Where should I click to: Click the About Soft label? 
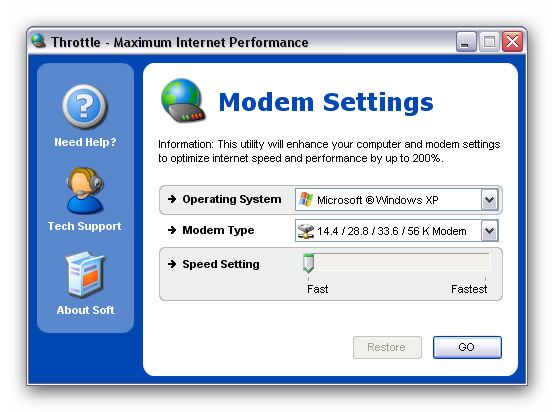click(x=86, y=310)
